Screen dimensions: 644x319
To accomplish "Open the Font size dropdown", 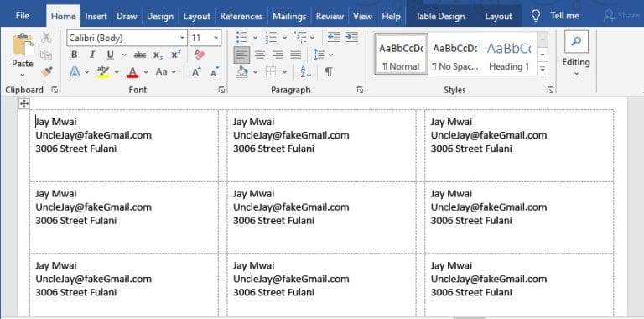I will tap(216, 39).
